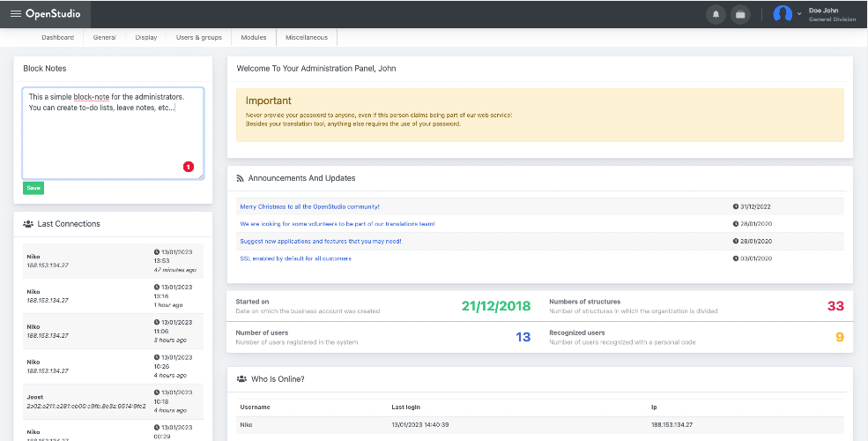The width and height of the screenshot is (868, 441).
Task: Open the Dashboard menu
Action: [x=57, y=38]
